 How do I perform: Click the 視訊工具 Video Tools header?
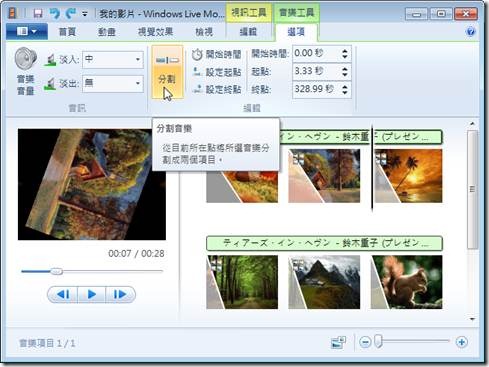[249, 13]
